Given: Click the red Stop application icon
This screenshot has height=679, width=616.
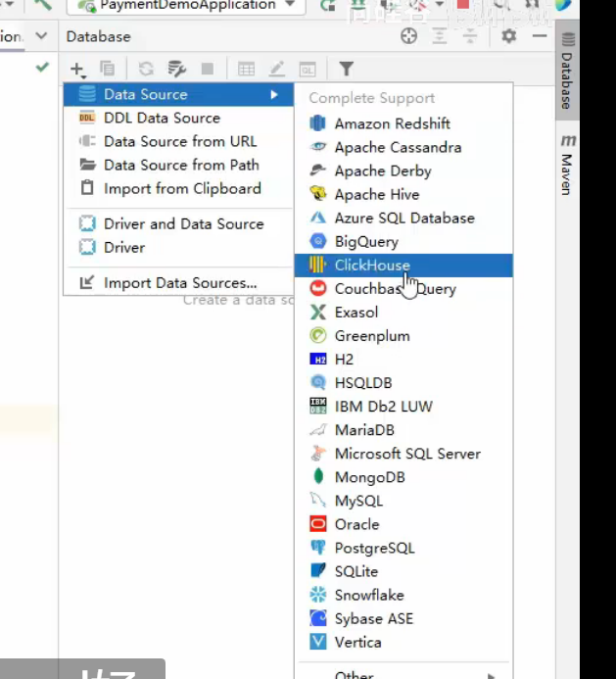Looking at the screenshot, I should pos(463,4).
